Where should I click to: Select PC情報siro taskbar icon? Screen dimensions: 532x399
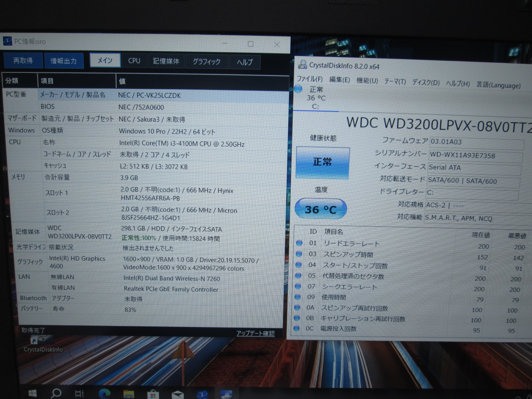pyautogui.click(x=202, y=395)
